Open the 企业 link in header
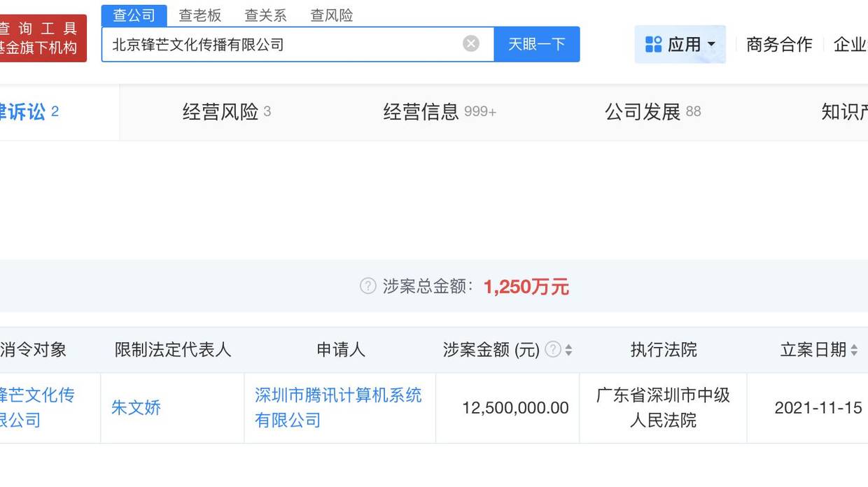The height and width of the screenshot is (487, 868). [850, 45]
